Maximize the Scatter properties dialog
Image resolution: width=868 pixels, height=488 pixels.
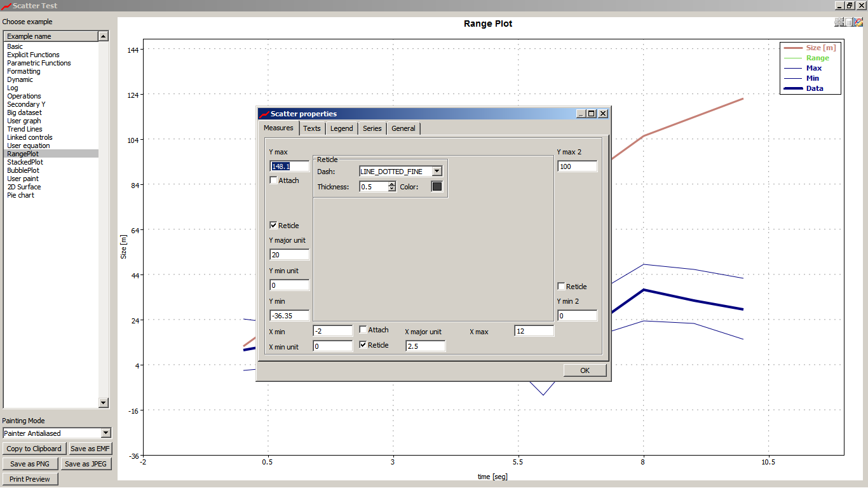point(592,114)
